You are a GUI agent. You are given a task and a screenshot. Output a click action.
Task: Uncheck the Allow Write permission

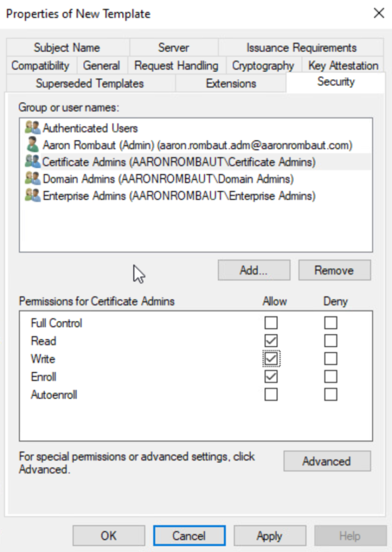click(271, 359)
